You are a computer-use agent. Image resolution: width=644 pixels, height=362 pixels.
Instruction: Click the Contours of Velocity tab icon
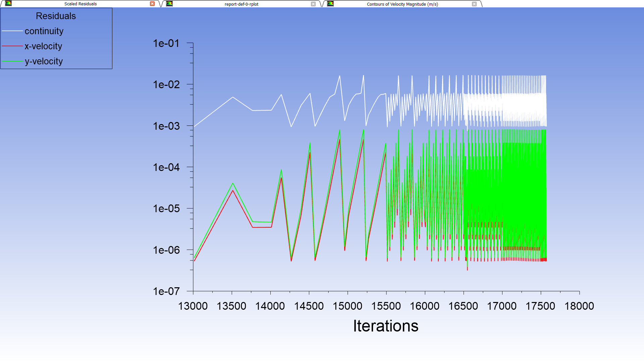pyautogui.click(x=330, y=3)
